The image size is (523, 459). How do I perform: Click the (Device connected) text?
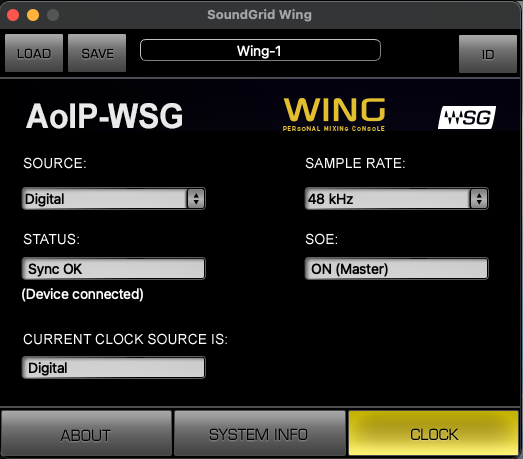pos(82,294)
